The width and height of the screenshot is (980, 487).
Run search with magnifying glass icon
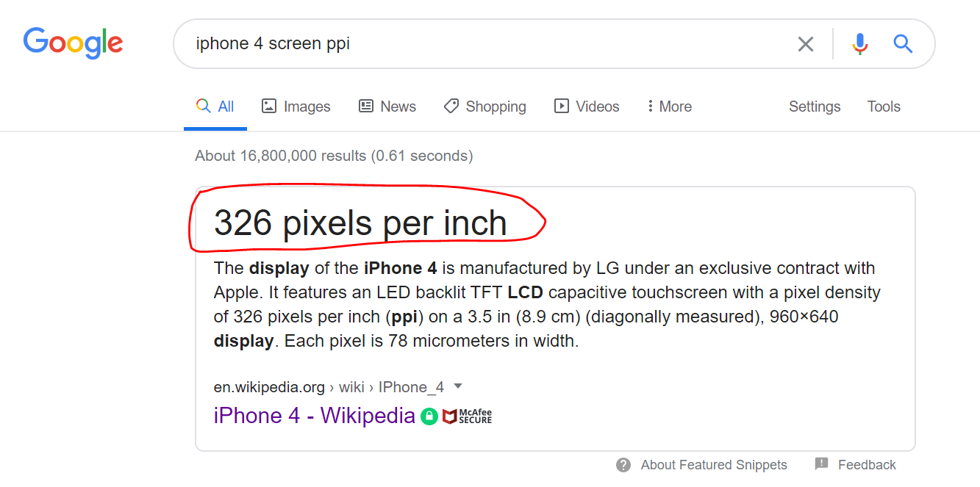903,44
